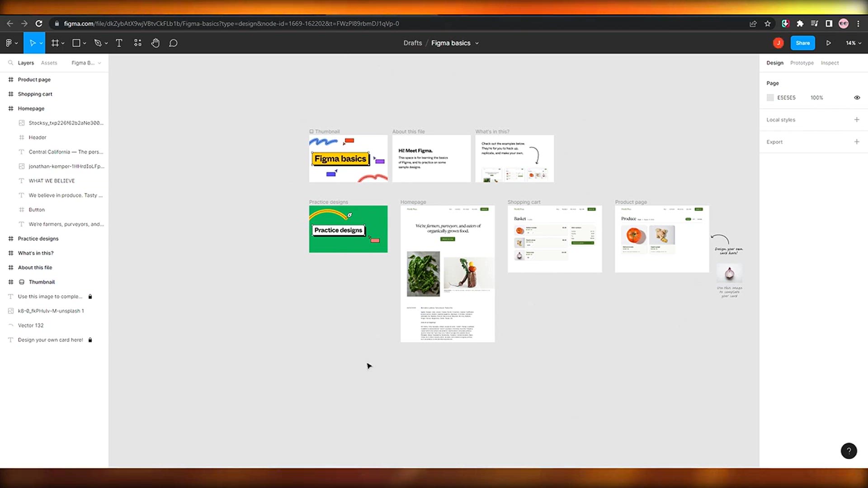Select the Comment tool
This screenshot has width=868, height=488.
tap(173, 43)
